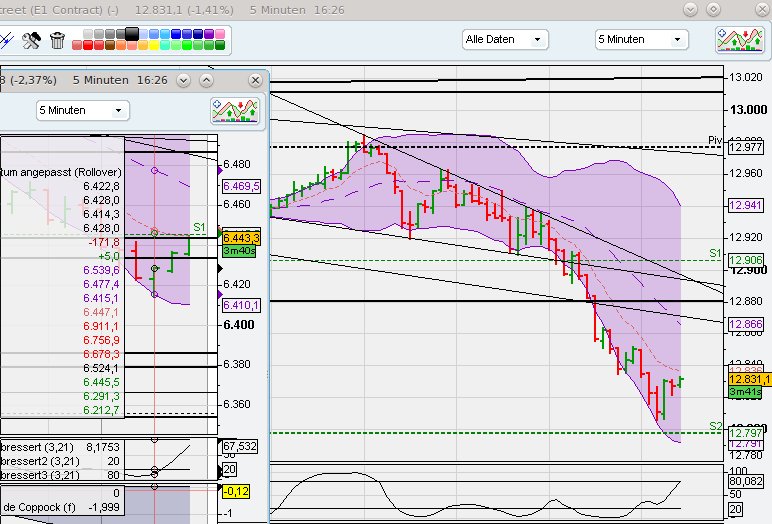Open the main chart 5 Minuten timeframe dropdown
This screenshot has width=772, height=524.
(641, 39)
